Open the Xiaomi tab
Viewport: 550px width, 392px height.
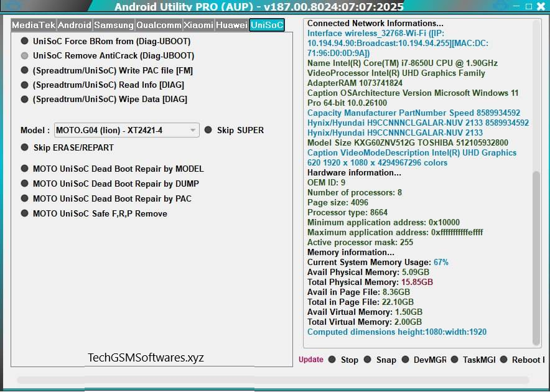click(x=198, y=26)
